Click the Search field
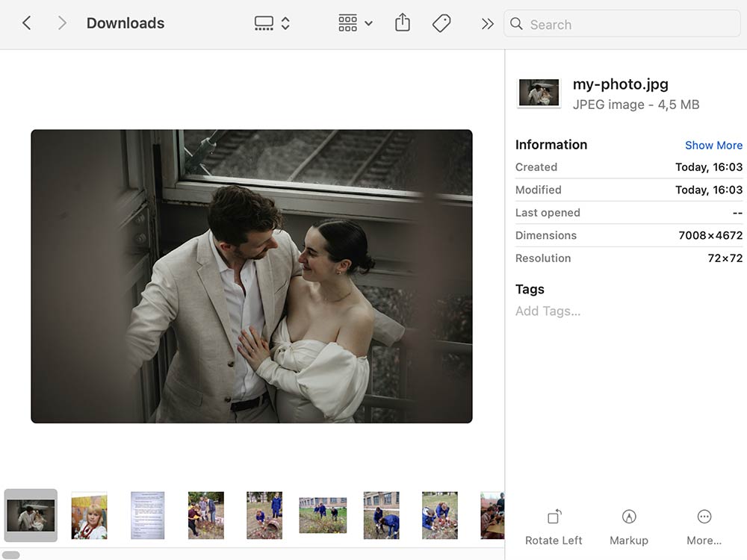Image resolution: width=747 pixels, height=560 pixels. [x=622, y=24]
